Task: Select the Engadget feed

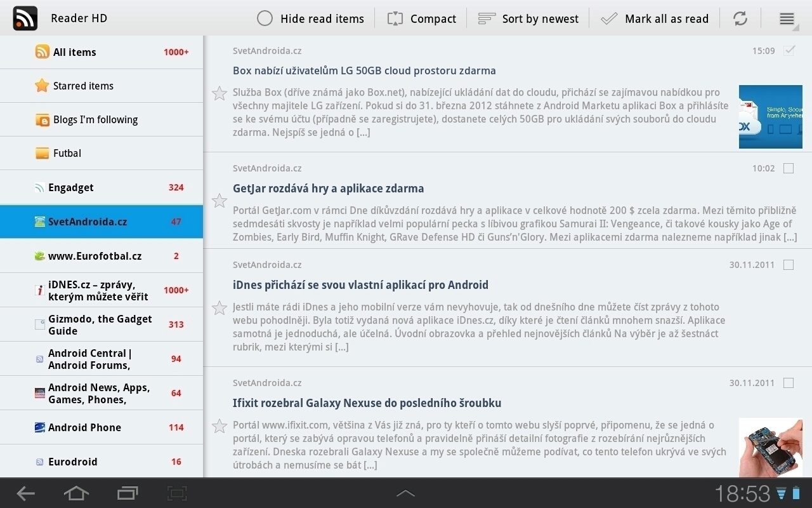Action: pyautogui.click(x=101, y=187)
